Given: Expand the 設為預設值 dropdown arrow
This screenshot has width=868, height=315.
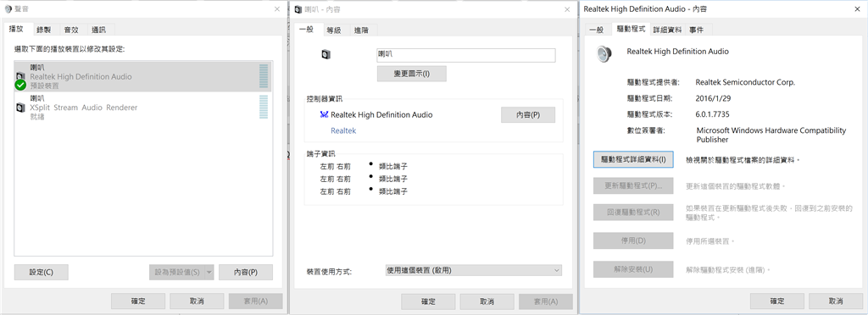Looking at the screenshot, I should [x=209, y=272].
